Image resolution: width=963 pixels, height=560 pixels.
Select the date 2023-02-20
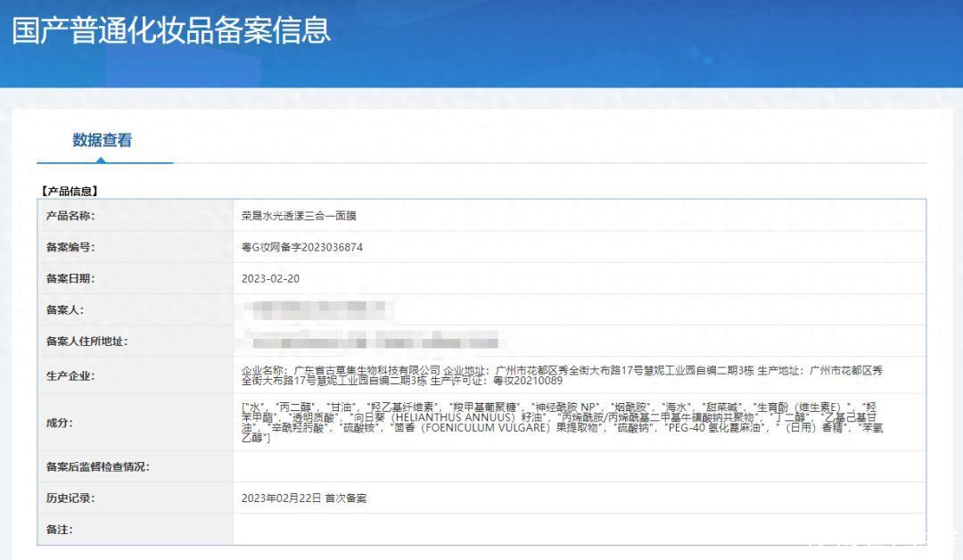270,278
